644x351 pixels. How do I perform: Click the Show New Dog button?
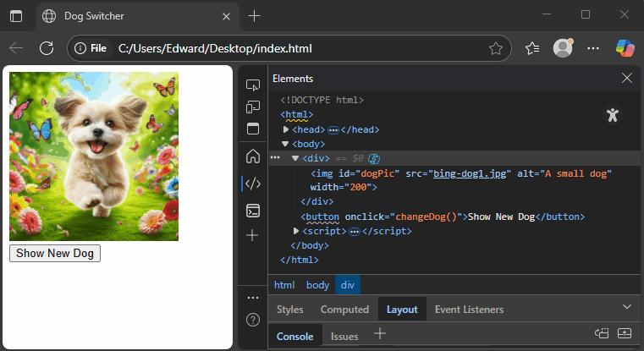pos(55,253)
